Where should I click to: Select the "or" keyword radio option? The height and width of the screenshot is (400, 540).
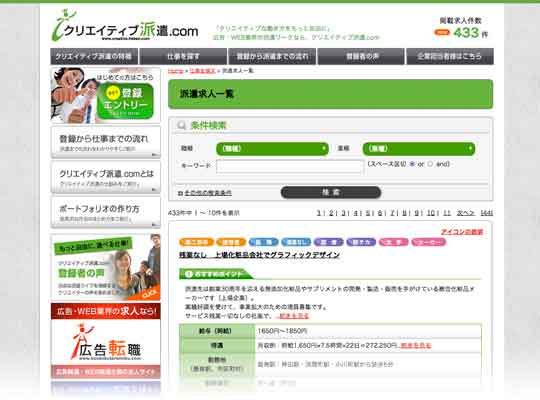click(412, 164)
